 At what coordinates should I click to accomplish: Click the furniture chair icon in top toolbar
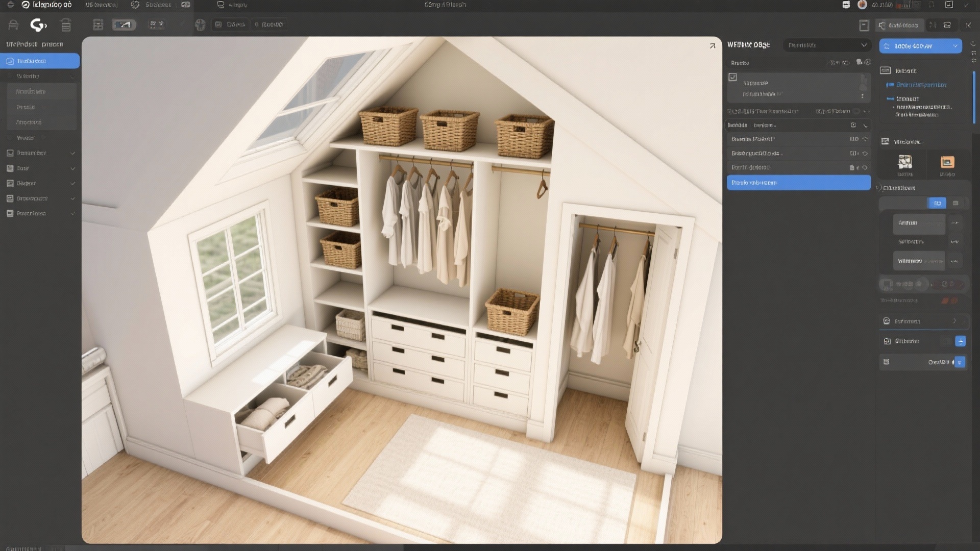(x=13, y=24)
